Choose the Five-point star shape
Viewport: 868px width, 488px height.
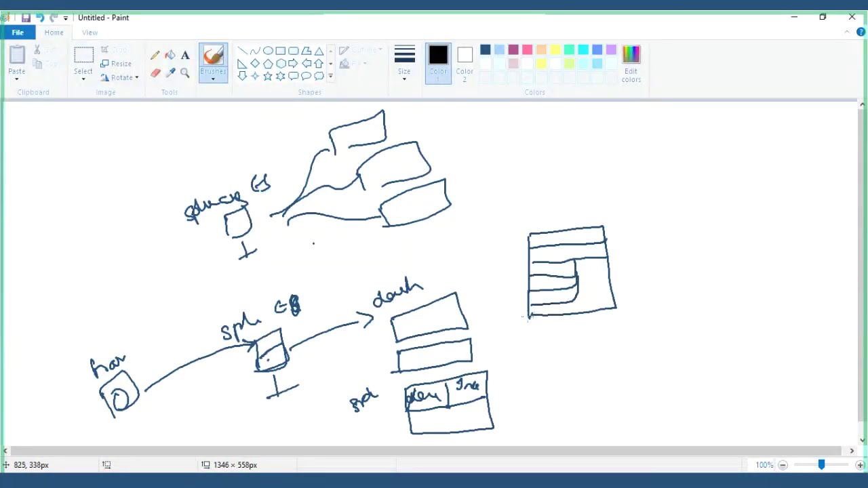(x=268, y=76)
